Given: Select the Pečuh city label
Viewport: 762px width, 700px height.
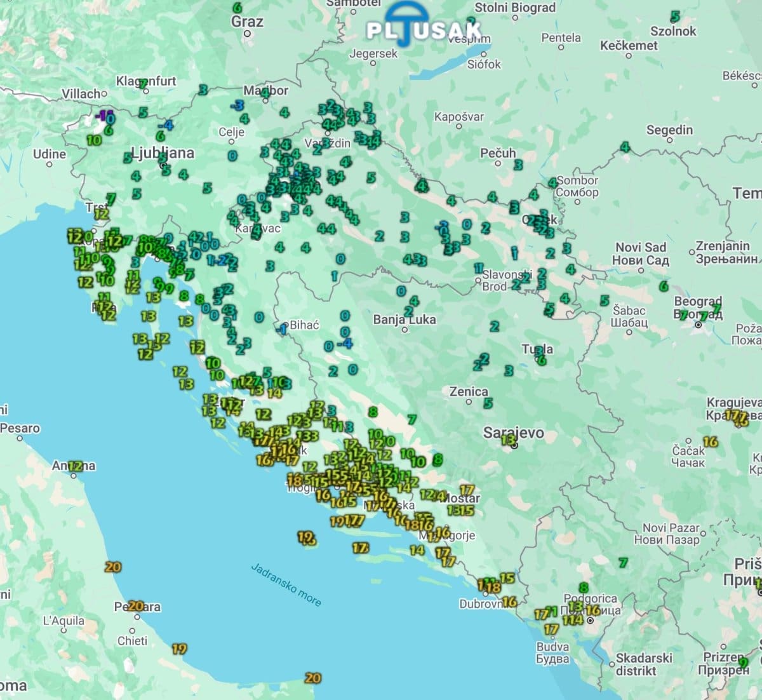Looking at the screenshot, I should tap(498, 153).
